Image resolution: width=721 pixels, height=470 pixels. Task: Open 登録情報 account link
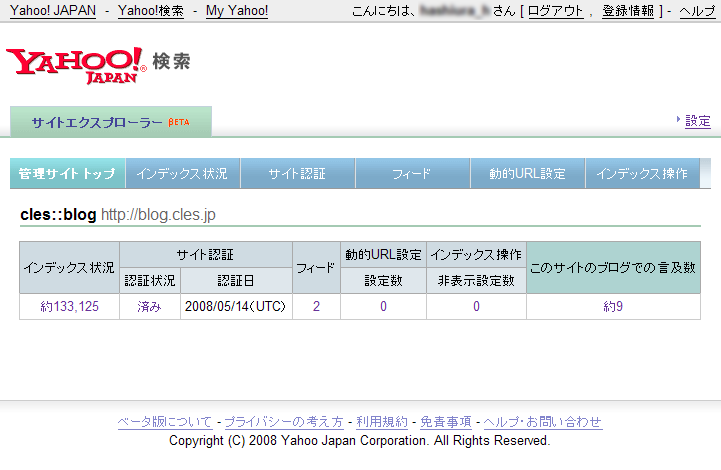click(x=628, y=11)
